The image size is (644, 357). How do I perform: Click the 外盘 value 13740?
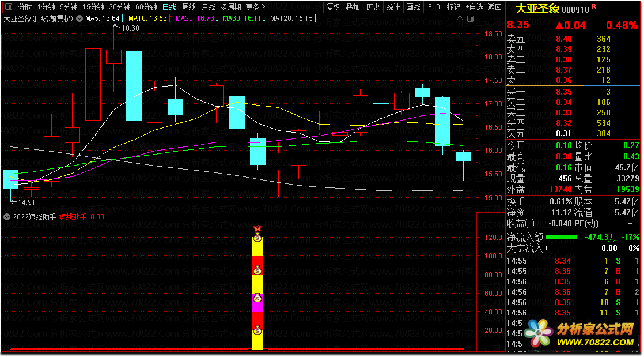560,189
